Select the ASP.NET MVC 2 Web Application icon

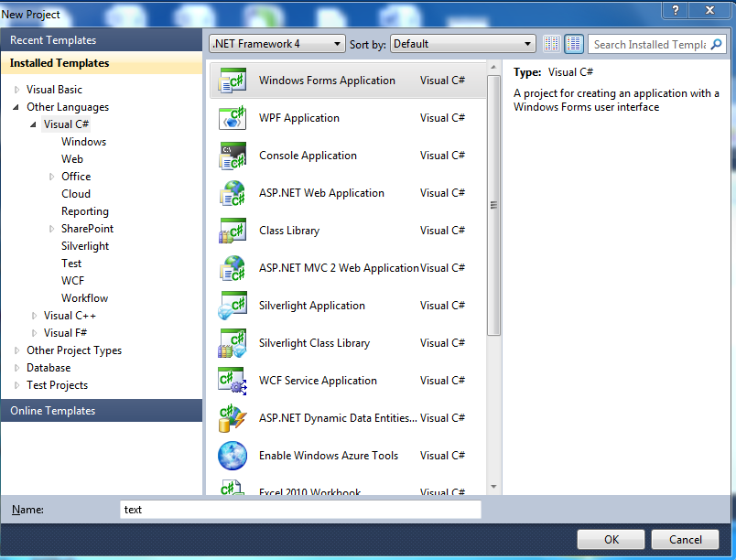pos(233,268)
